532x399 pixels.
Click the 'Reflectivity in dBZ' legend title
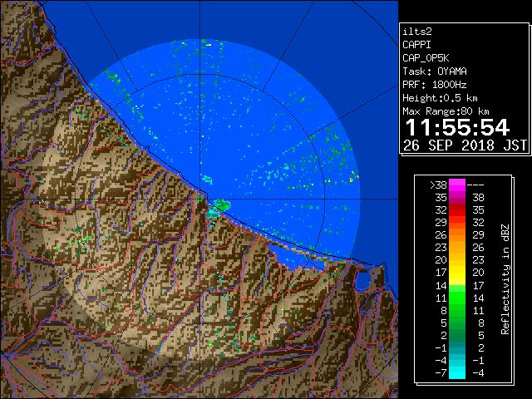pos(505,279)
